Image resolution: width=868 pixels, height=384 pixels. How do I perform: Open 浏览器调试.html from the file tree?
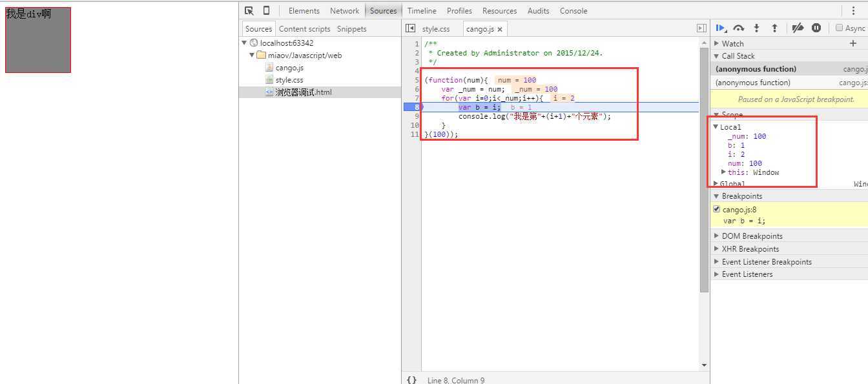click(x=304, y=92)
